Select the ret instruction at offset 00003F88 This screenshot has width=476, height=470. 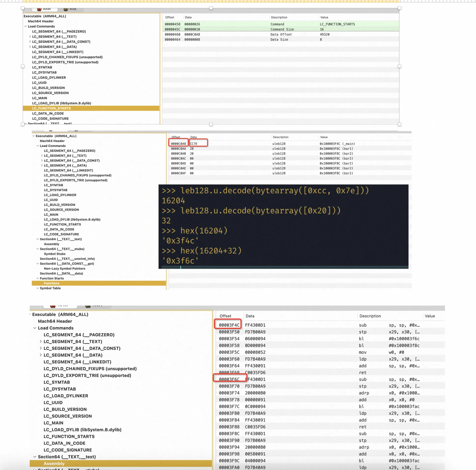point(330,427)
